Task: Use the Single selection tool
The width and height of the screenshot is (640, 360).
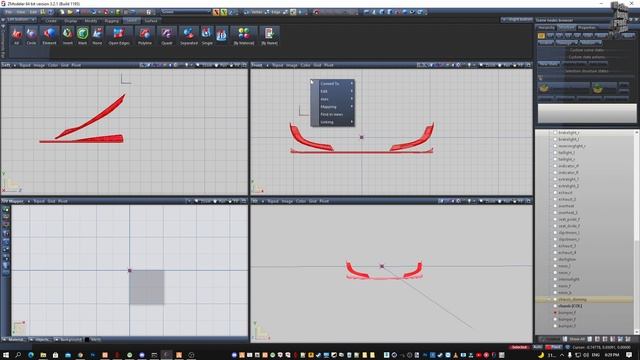Action: 207,36
